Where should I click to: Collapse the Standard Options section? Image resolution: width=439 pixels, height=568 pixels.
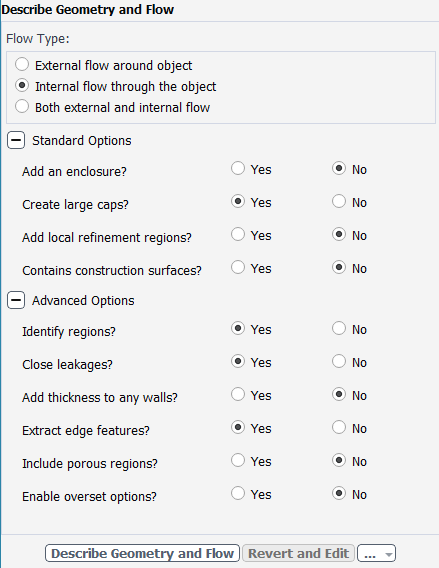click(16, 140)
